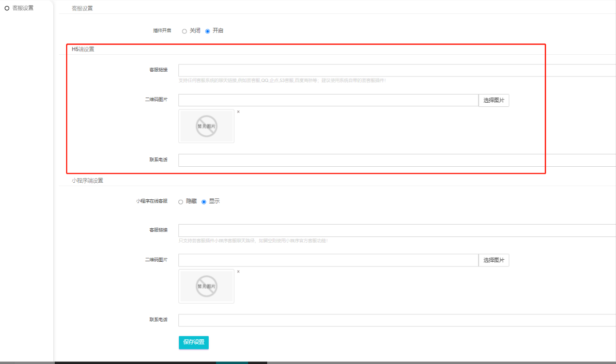The width and height of the screenshot is (616, 364).
Task: Click the 保存设置 button
Action: [x=194, y=342]
